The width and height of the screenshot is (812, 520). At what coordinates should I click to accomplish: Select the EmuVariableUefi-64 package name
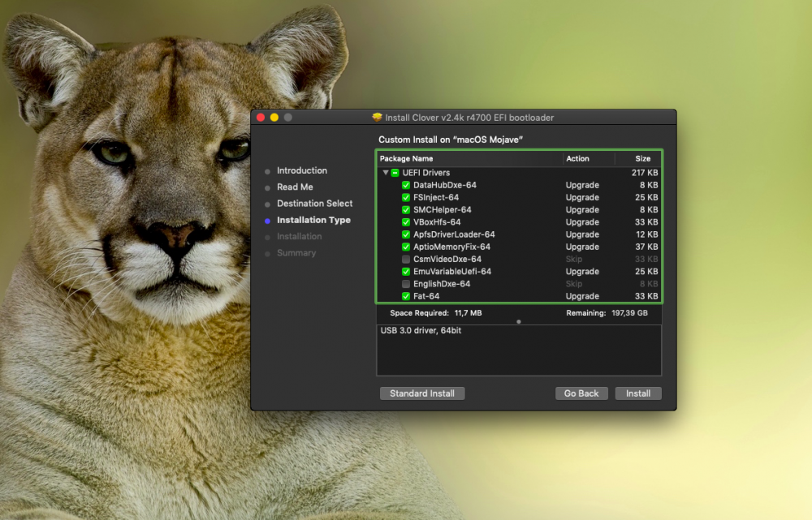click(452, 272)
